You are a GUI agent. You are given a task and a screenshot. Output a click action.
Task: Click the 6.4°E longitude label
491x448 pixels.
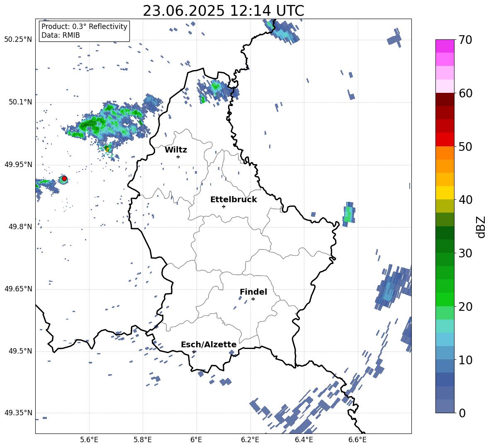304,440
